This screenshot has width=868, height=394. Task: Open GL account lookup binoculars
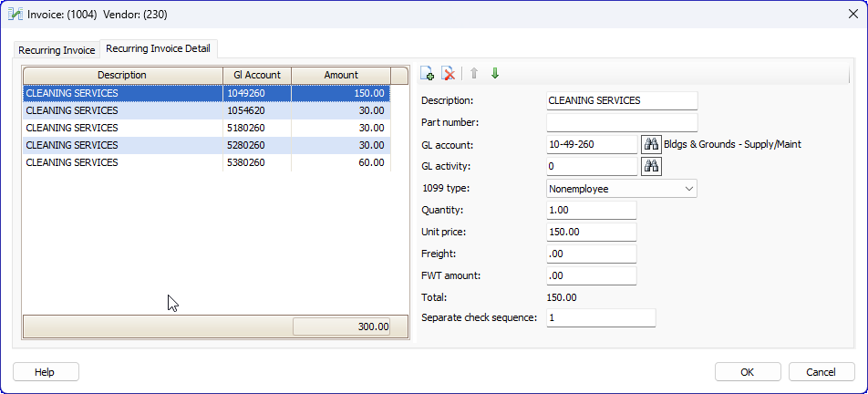pos(651,144)
